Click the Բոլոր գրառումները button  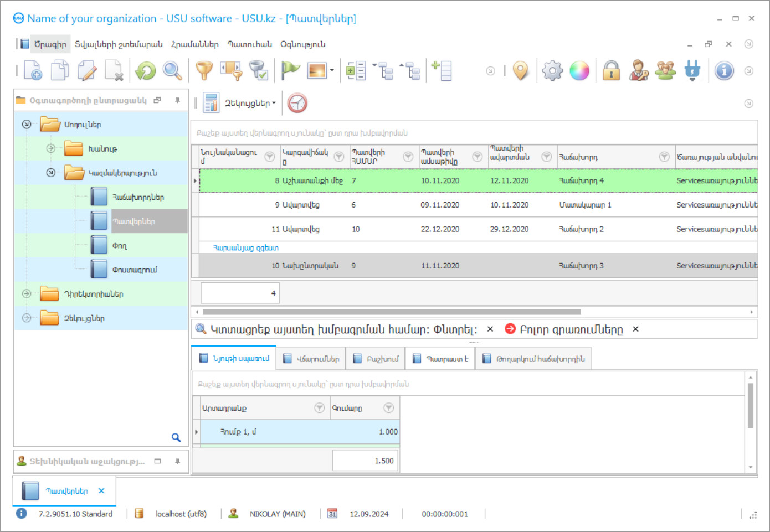point(571,329)
